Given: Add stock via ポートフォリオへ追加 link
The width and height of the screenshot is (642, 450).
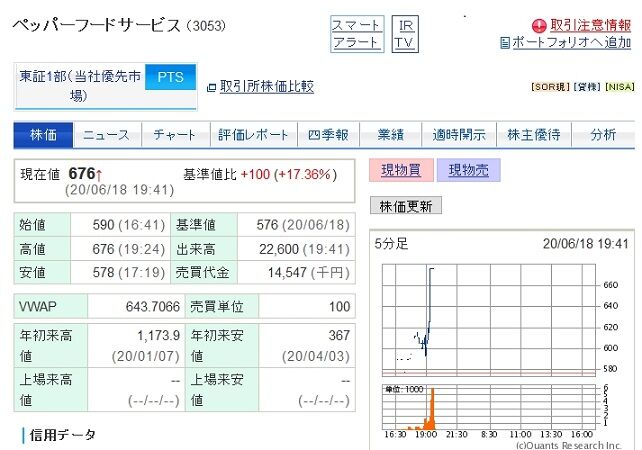Looking at the screenshot, I should (572, 42).
